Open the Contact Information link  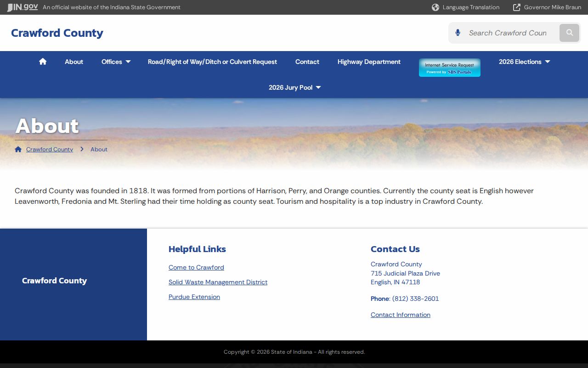point(401,315)
